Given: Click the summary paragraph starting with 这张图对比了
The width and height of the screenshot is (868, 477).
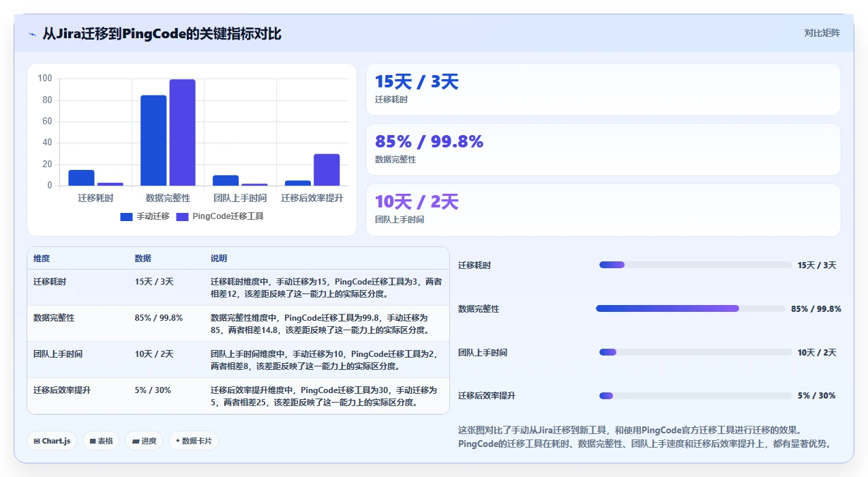Looking at the screenshot, I should tap(646, 437).
